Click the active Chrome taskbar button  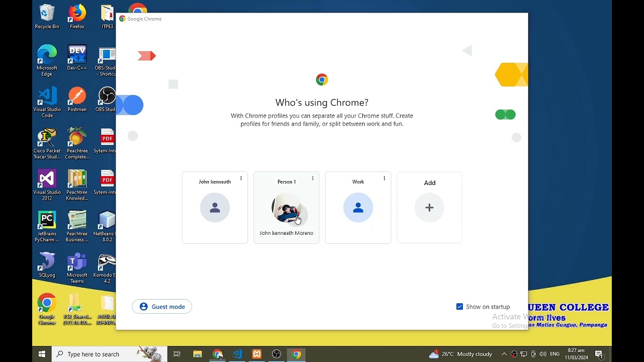pos(296,354)
